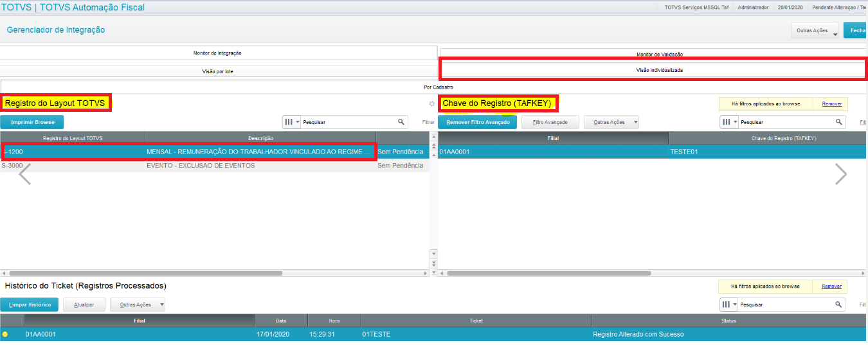Sort by the Chave do Registro (TAFKEY) column header
Screen dimensions: 868x345
(768, 138)
